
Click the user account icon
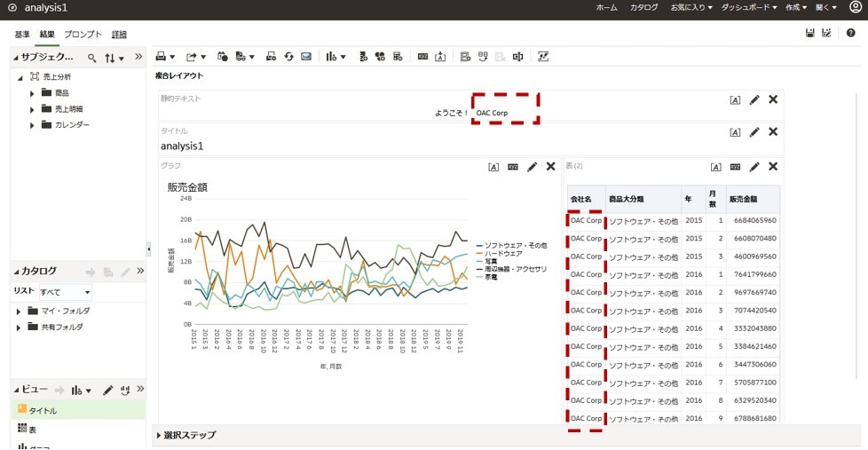(856, 7)
